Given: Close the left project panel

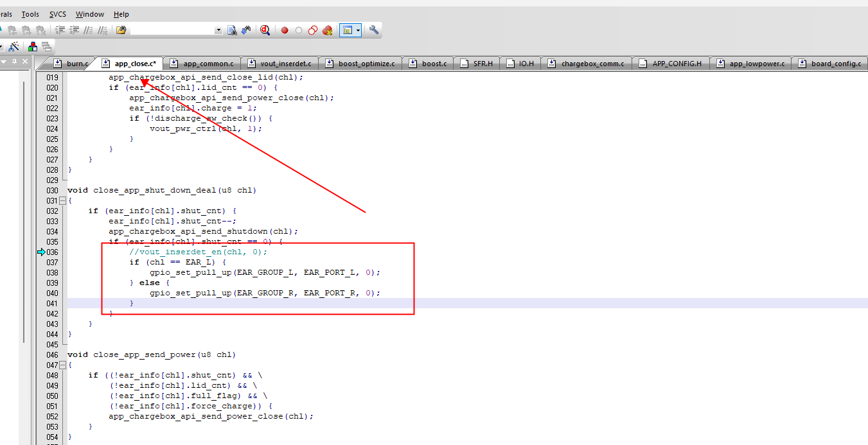Looking at the screenshot, I should [25, 62].
